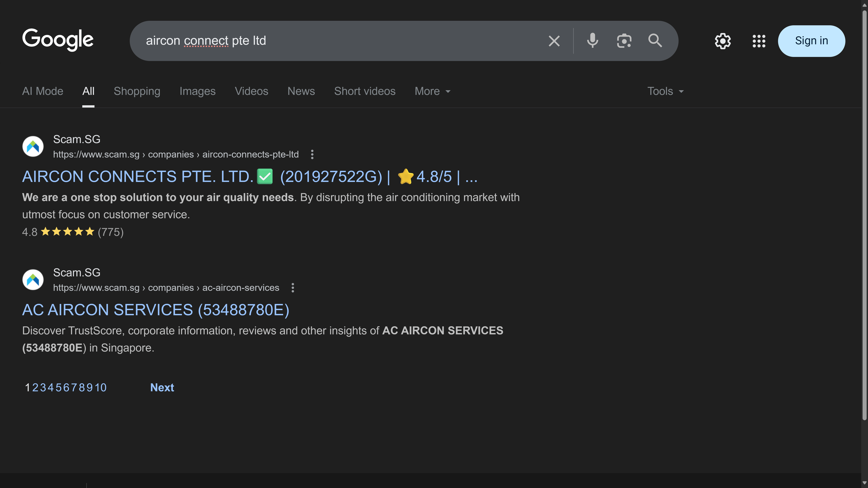Click Scam.SG favicon of Aircon Connects result
The image size is (868, 488).
click(33, 146)
